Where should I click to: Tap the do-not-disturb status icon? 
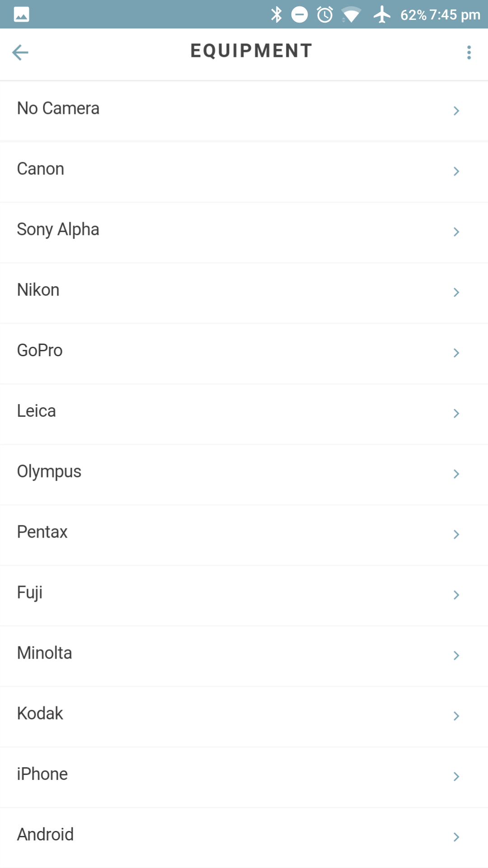click(x=300, y=14)
